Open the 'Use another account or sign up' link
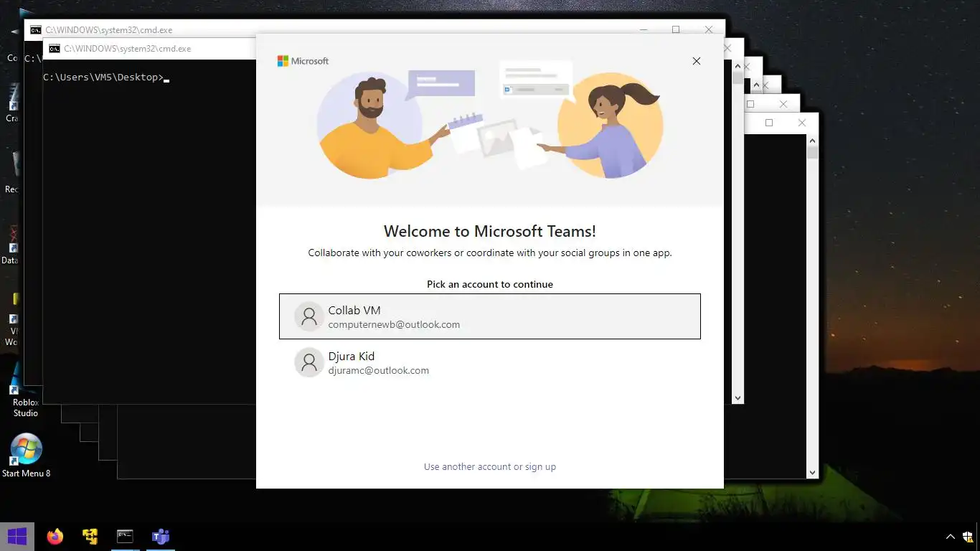 pyautogui.click(x=490, y=466)
